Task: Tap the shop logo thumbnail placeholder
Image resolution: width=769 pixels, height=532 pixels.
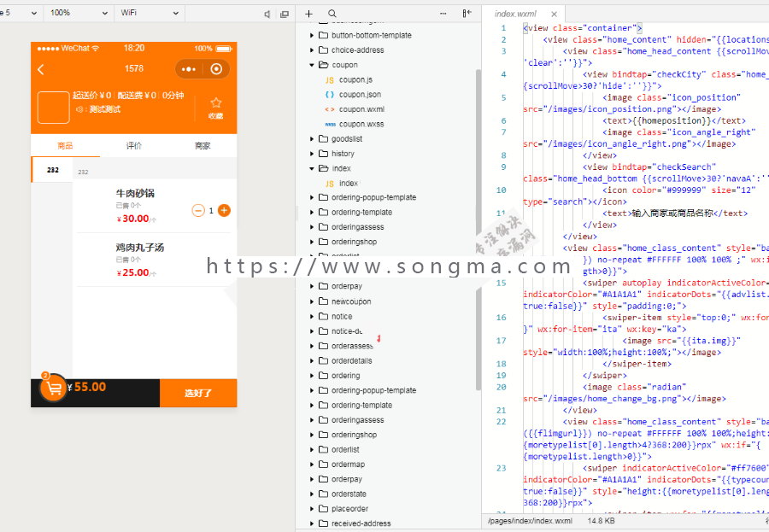Action: [x=54, y=108]
